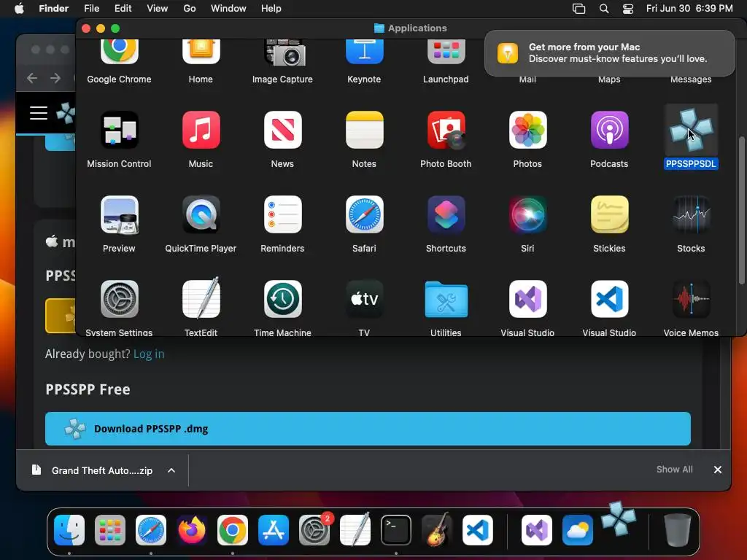
Task: Open Firefox from the Dock
Action: (x=192, y=530)
